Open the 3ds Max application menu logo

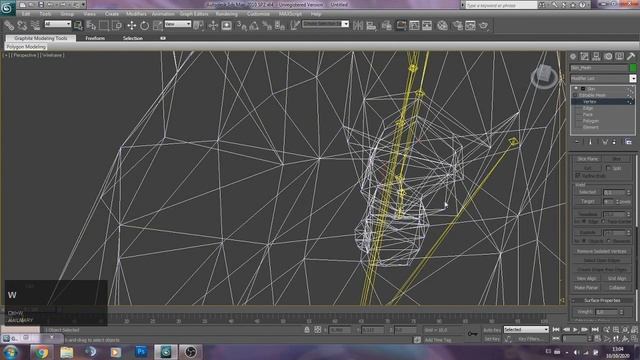point(8,8)
